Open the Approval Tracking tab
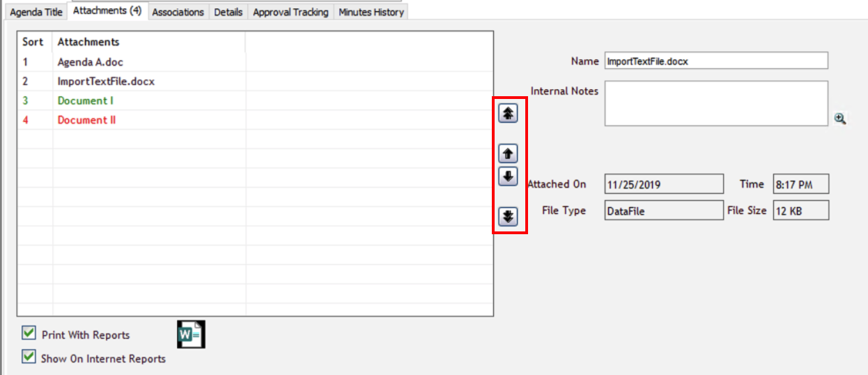This screenshot has width=868, height=375. pyautogui.click(x=290, y=12)
